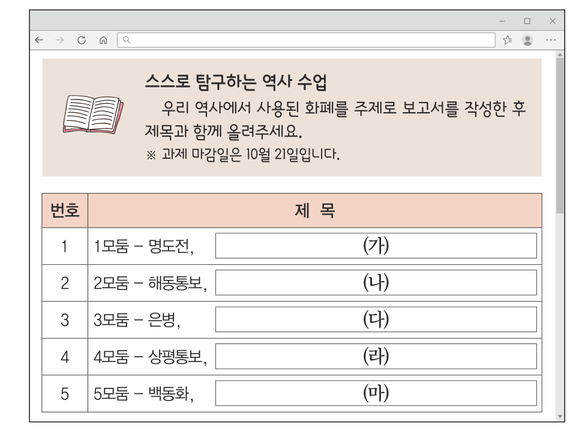Click the '번호' column header

65,211
